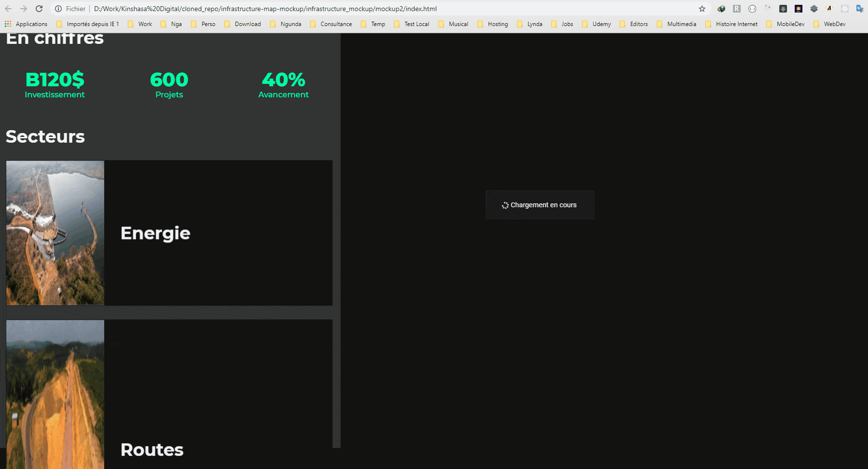The height and width of the screenshot is (469, 868).
Task: Open the circular braces extension icon
Action: 752,9
